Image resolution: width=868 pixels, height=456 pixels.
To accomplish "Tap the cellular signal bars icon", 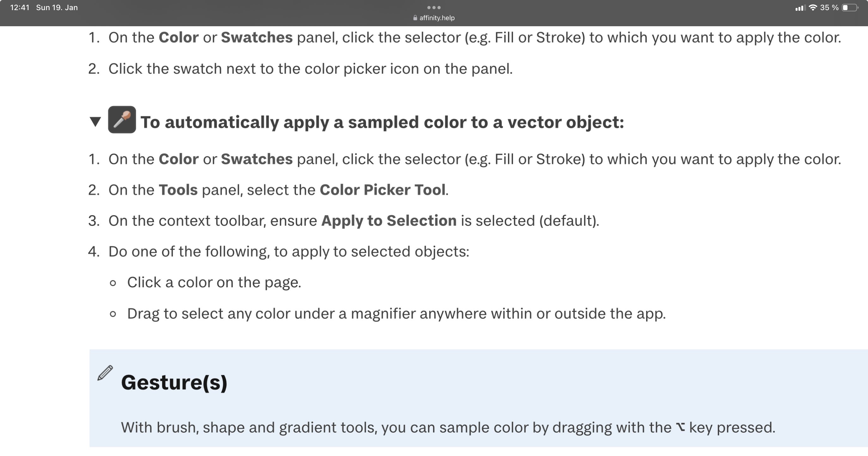I will click(x=800, y=8).
